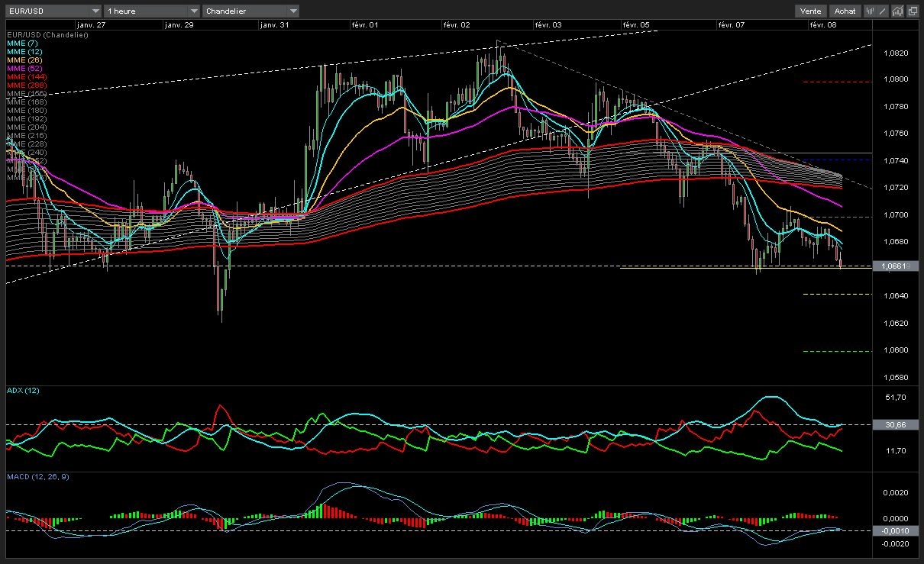The width and height of the screenshot is (924, 564).
Task: Open the bar chart indicators icon
Action: coord(870,11)
